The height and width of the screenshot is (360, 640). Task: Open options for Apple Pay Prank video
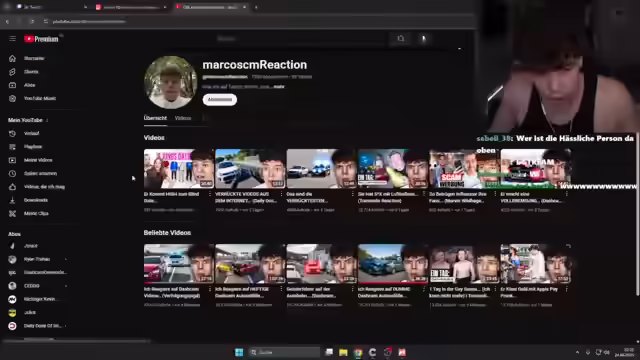coord(567,289)
